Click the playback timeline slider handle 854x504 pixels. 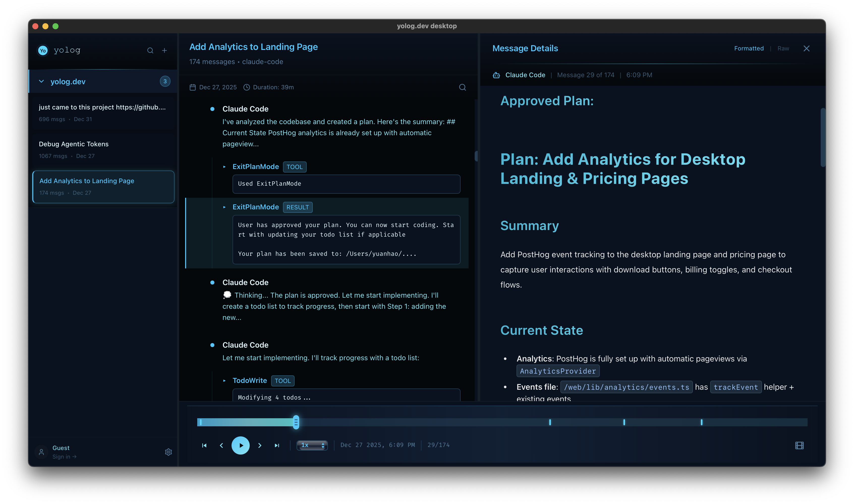(x=296, y=422)
